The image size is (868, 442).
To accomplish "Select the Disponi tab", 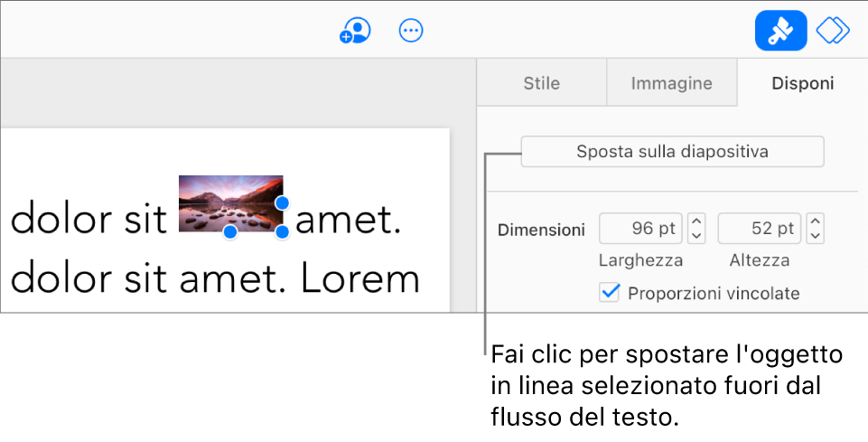I will point(802,84).
